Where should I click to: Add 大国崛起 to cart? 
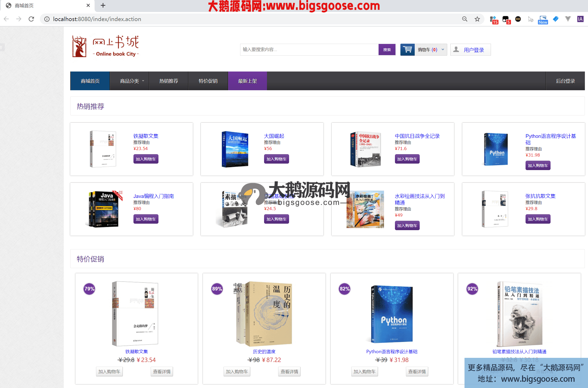tap(276, 159)
